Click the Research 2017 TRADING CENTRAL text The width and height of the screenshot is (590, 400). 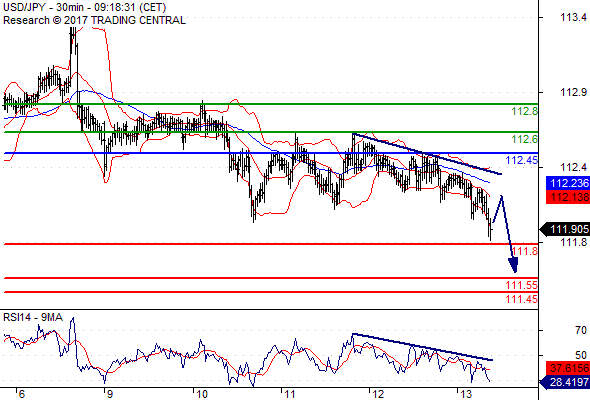tap(94, 20)
